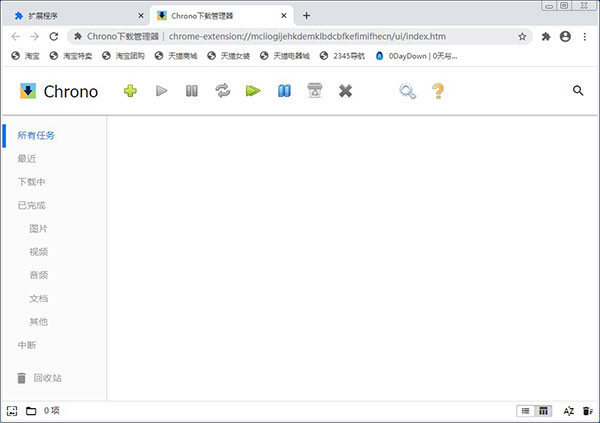Screen dimensions: 600x423
Task: Show 文档 downloads
Action: tap(39, 298)
